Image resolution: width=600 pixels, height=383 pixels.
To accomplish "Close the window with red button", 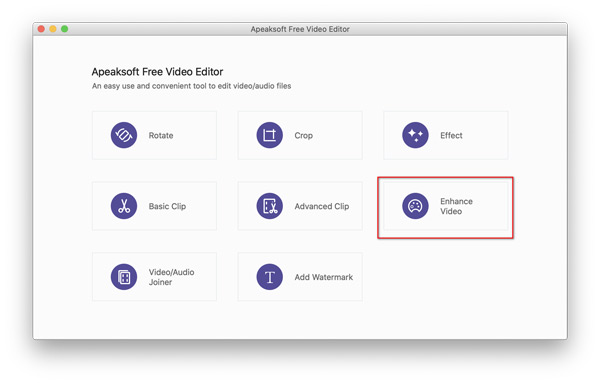I will (41, 29).
